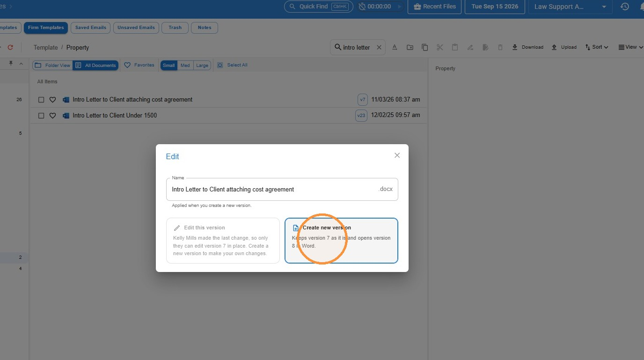Viewport: 644px width, 360px height.
Task: Click the pin icon in left panel
Action: tap(11, 63)
